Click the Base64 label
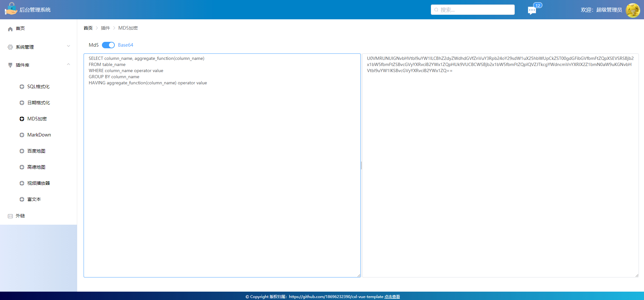The width and height of the screenshot is (644, 300). 125,45
